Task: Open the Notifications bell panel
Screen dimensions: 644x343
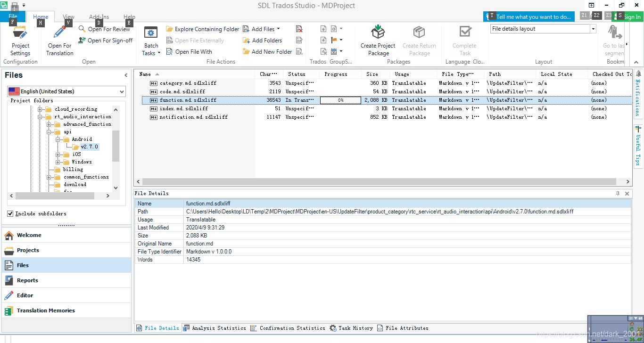Action: coord(638,93)
